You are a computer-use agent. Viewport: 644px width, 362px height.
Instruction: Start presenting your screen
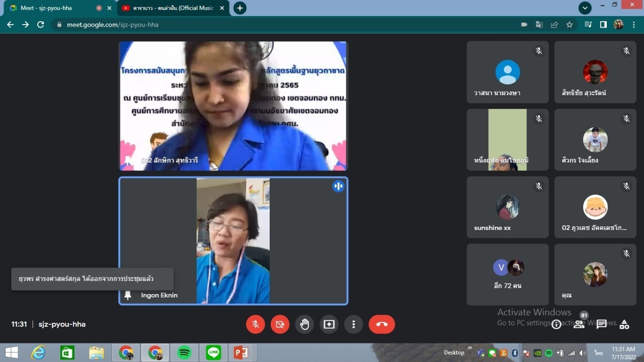(329, 325)
